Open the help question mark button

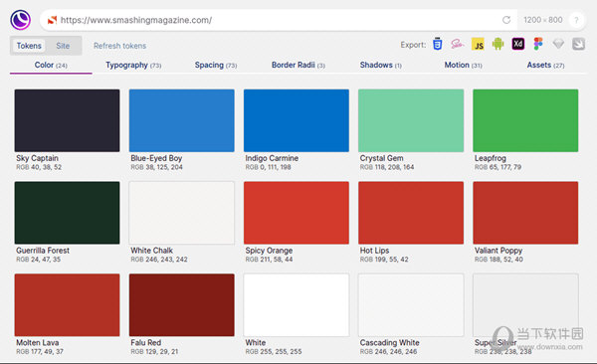coord(576,20)
